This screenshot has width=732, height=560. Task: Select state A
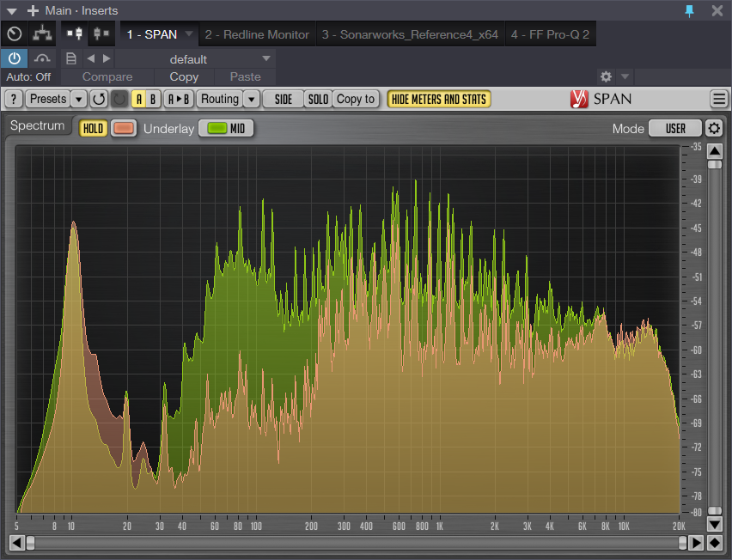[138, 99]
